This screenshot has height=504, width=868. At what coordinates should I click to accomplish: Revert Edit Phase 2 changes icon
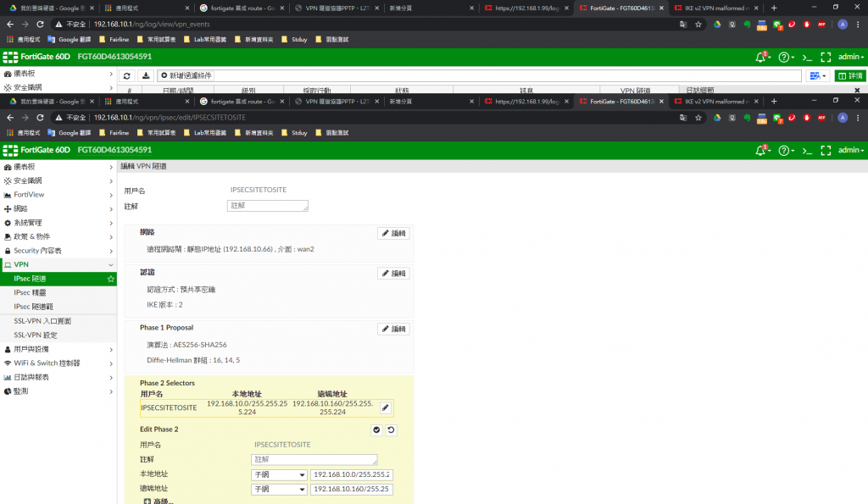pyautogui.click(x=391, y=429)
